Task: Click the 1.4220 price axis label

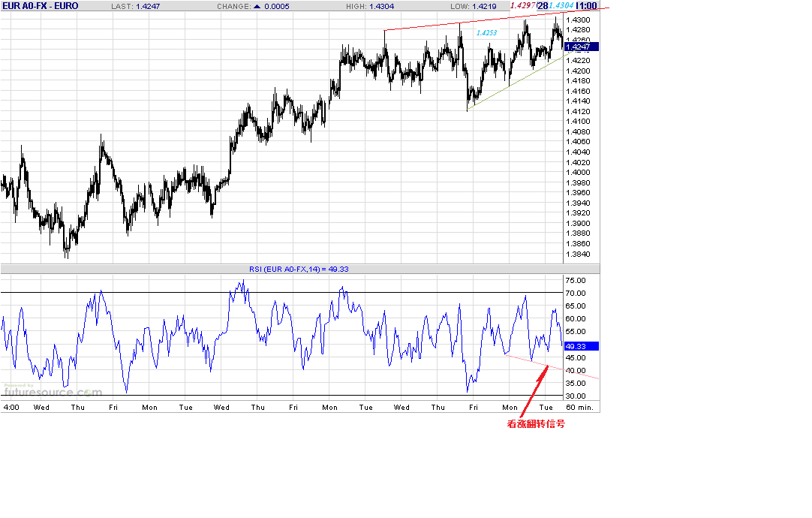Action: click(578, 61)
